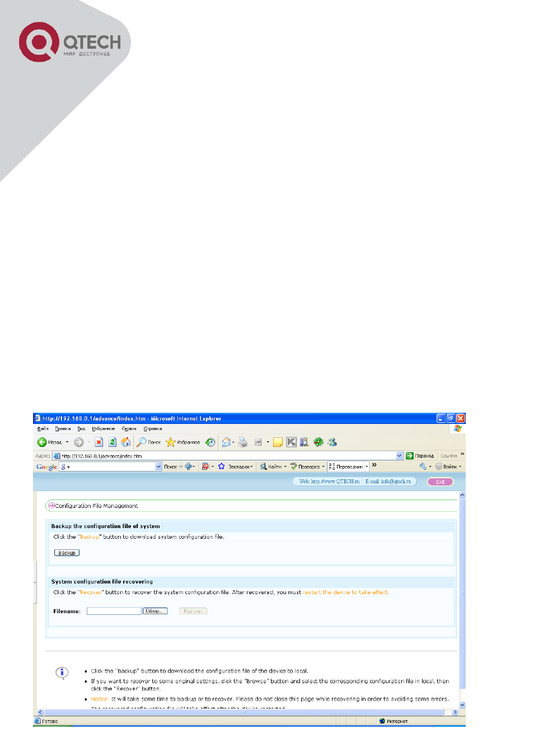Expand the Links (Ссылки) chevron
Screen dimensions: 534x756
[x=462, y=454]
